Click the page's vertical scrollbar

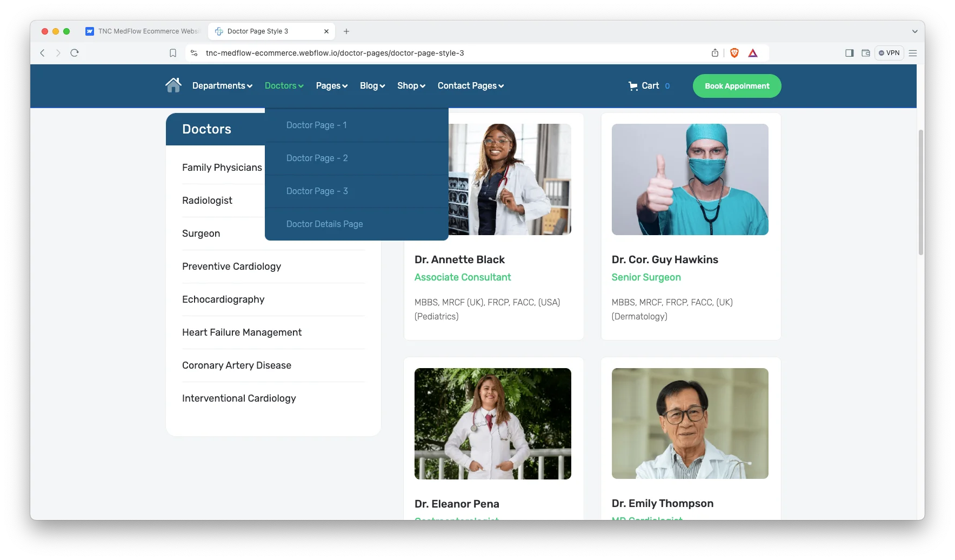920,192
